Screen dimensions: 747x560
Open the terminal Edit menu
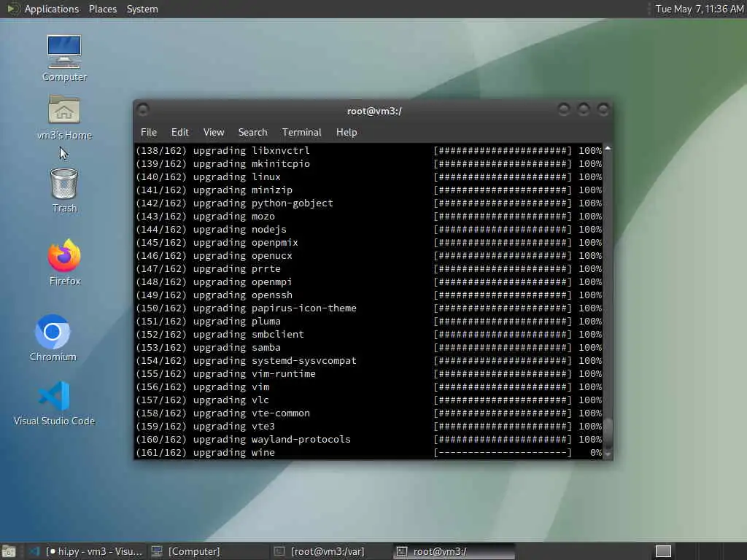pos(180,133)
